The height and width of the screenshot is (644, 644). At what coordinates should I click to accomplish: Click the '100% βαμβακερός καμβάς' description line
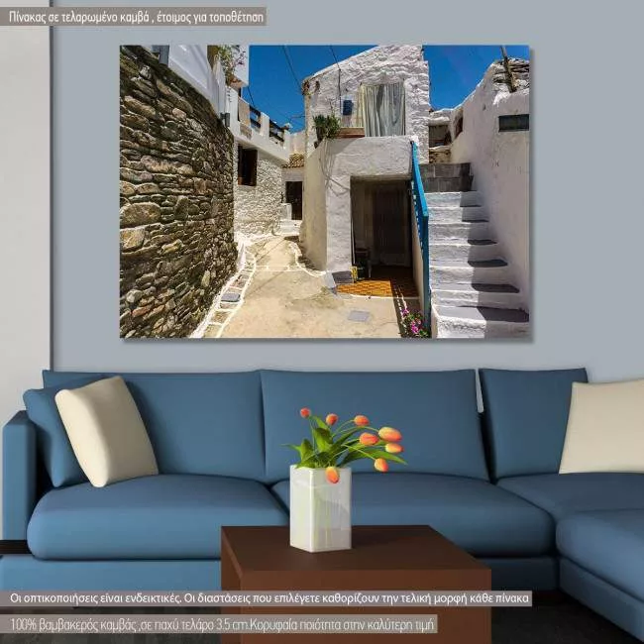[x=253, y=625]
